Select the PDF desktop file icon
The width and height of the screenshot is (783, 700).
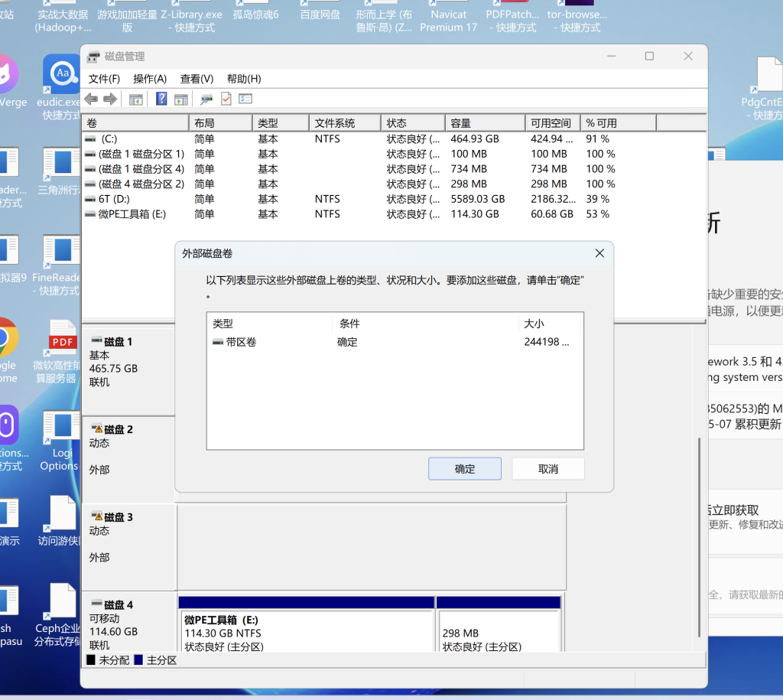[x=62, y=338]
